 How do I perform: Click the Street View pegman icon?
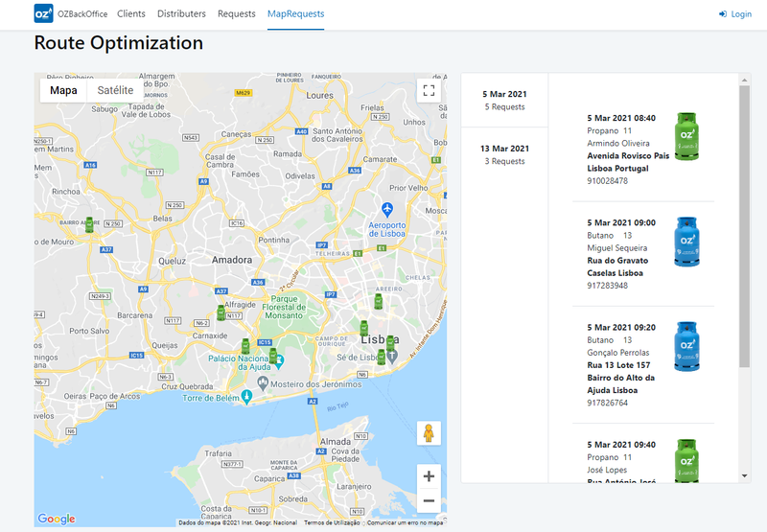(x=429, y=433)
